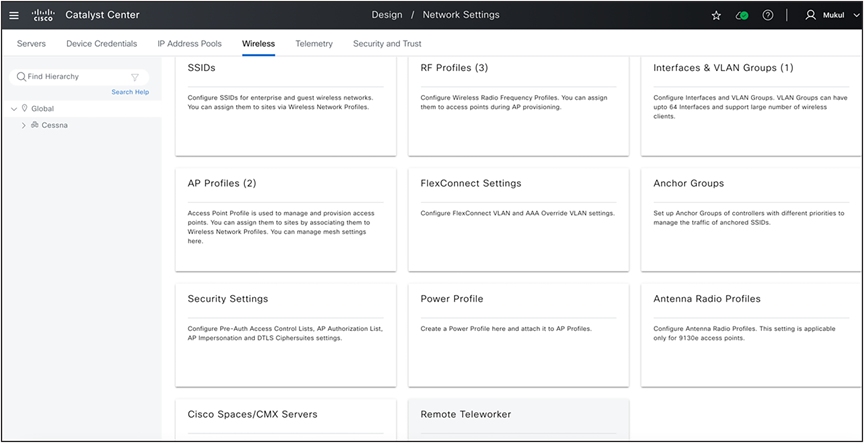Open the Remote Teleworker card
Viewport: 864px width, 443px height.
(x=519, y=419)
